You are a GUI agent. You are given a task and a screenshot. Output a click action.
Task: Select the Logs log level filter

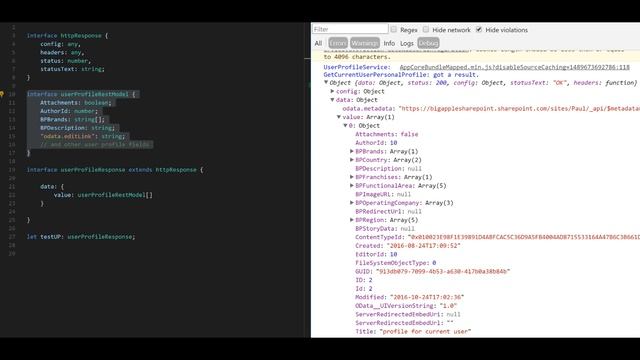(407, 43)
